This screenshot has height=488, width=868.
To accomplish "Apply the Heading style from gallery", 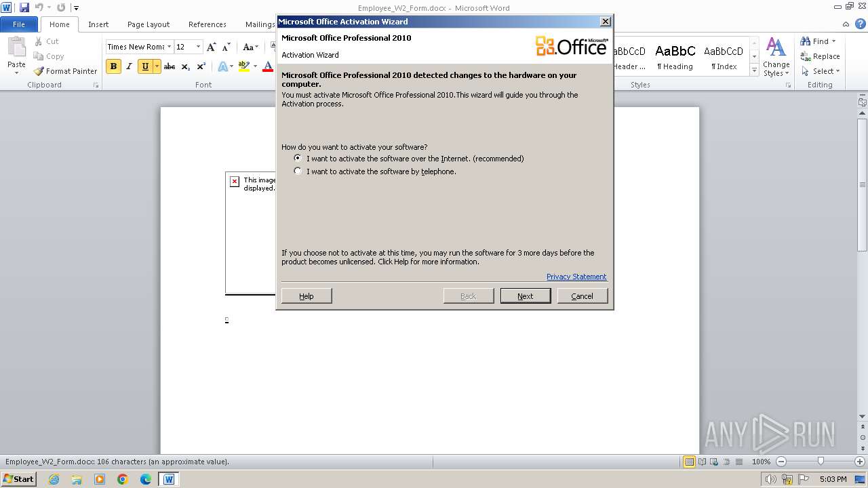I will pyautogui.click(x=675, y=58).
